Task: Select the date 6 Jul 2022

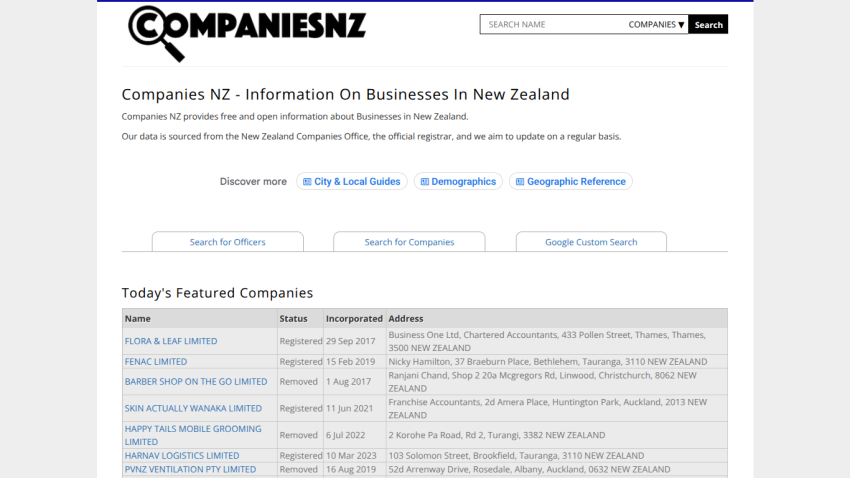Action: (x=345, y=435)
